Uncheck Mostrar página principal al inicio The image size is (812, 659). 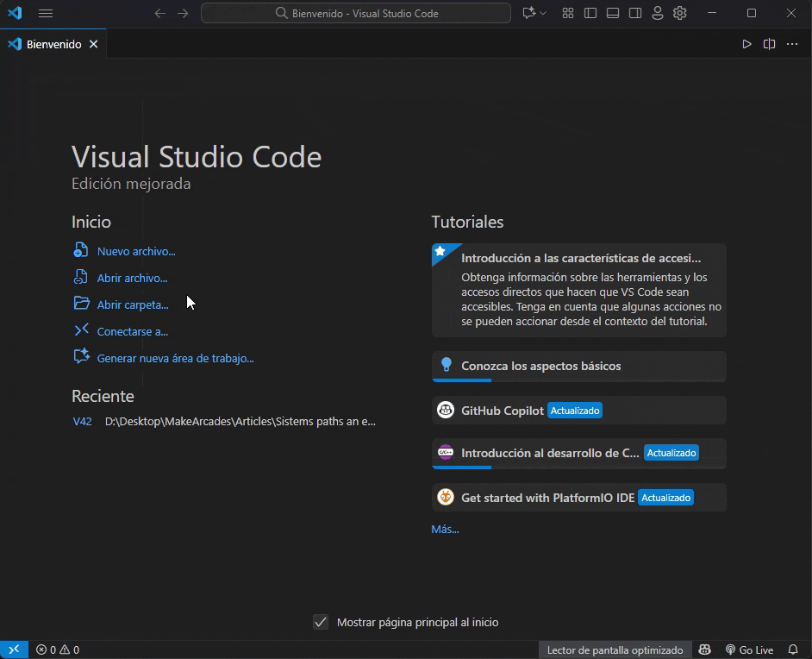click(x=321, y=622)
